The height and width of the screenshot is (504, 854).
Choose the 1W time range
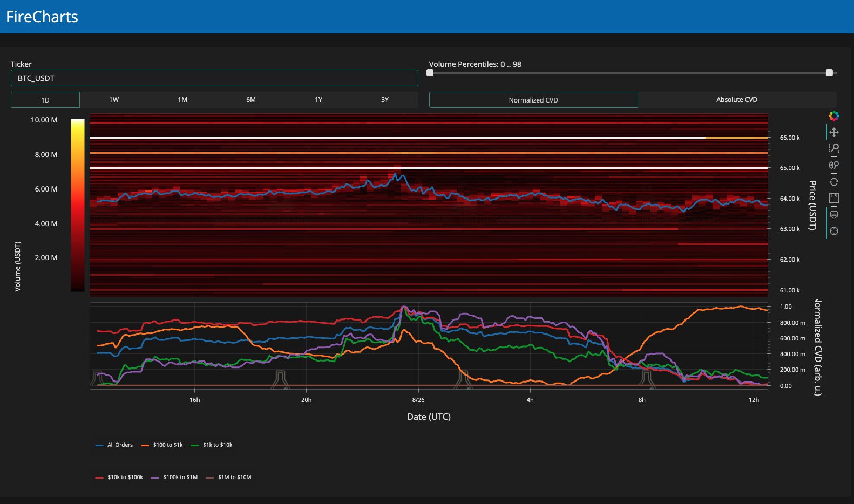[x=114, y=100]
